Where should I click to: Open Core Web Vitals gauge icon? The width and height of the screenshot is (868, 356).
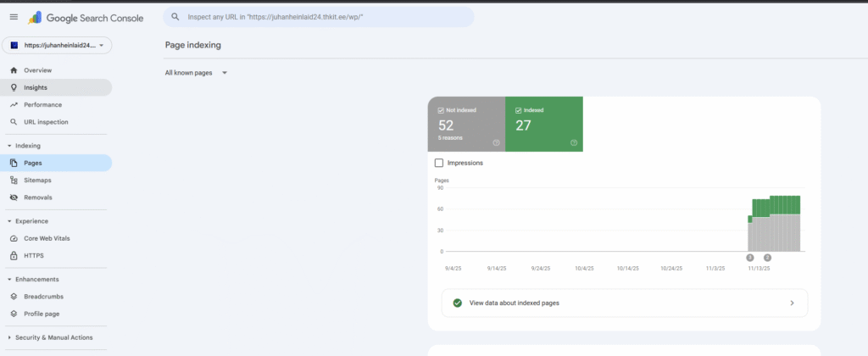tap(14, 238)
